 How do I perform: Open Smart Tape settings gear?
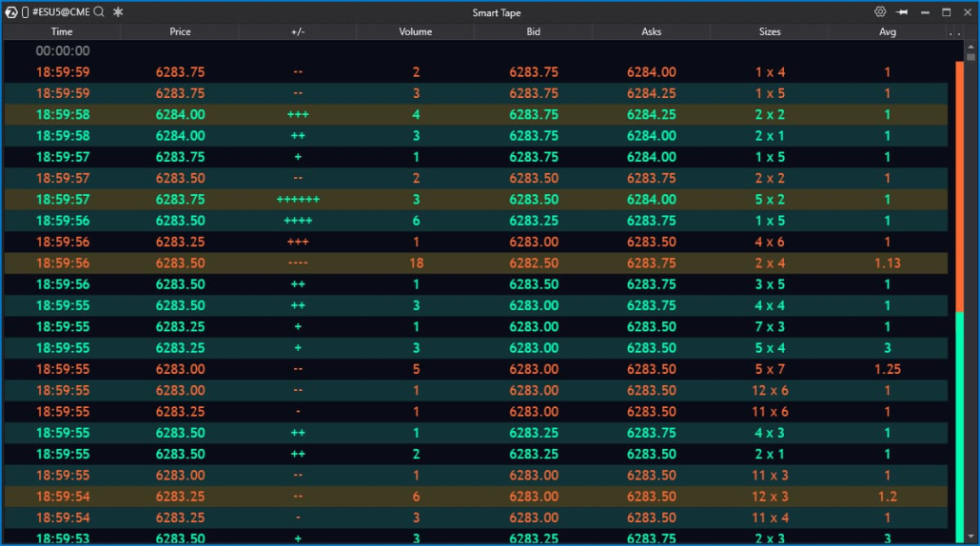pos(880,12)
